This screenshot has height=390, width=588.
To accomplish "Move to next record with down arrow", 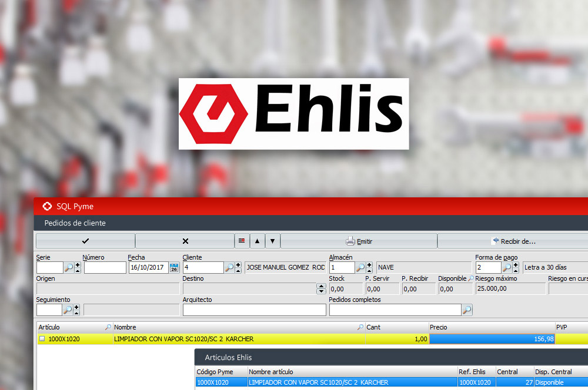I will [272, 241].
